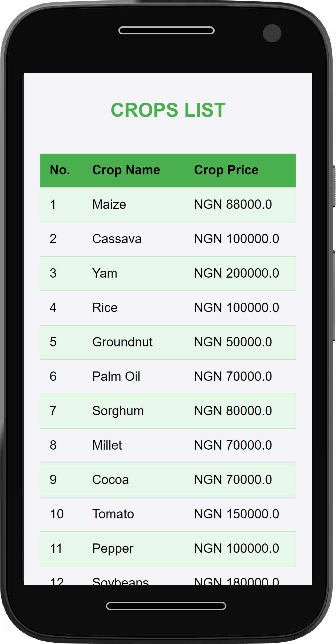Tap the Cassava crop name
Viewport: 336px width, 644px height.
point(117,239)
